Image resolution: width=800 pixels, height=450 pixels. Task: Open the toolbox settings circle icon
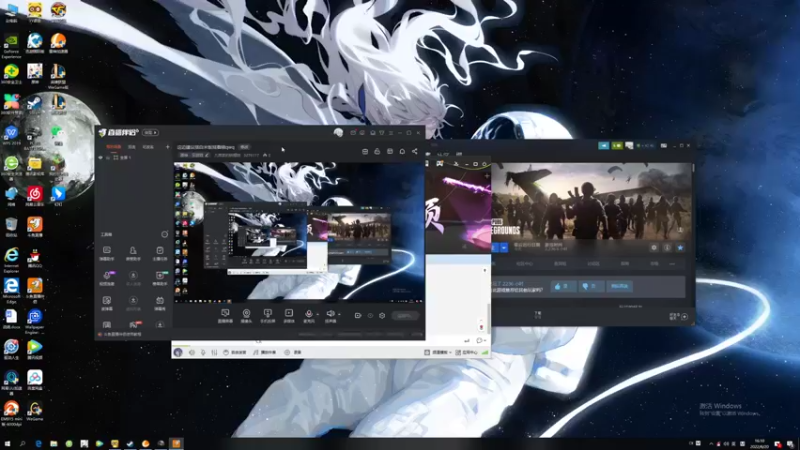(164, 234)
